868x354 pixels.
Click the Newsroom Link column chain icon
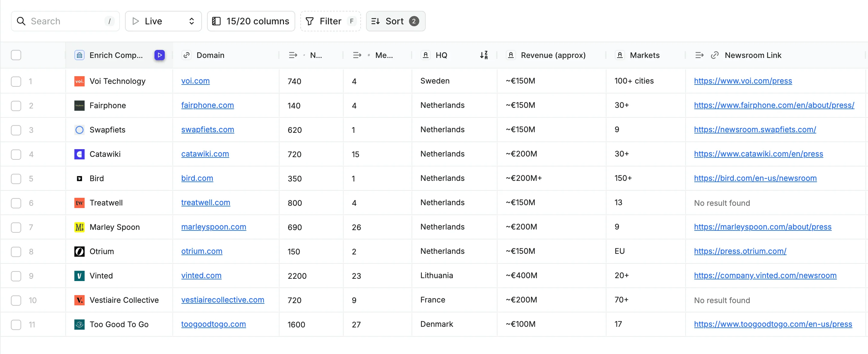pyautogui.click(x=714, y=55)
